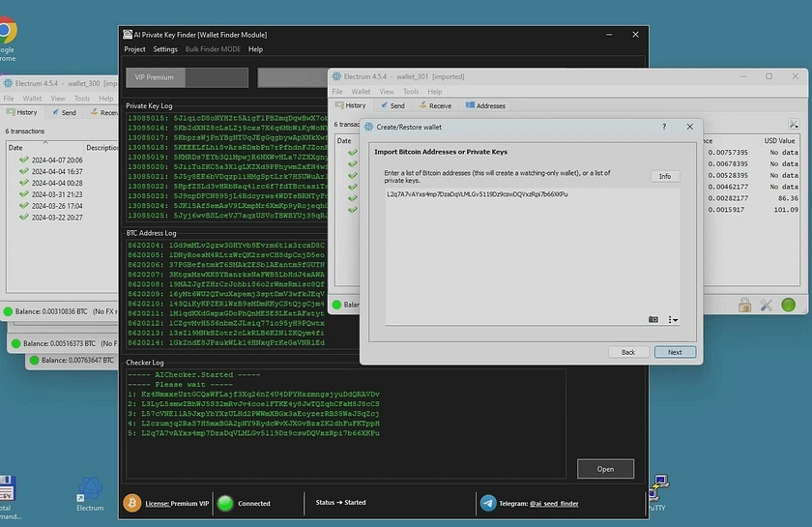Click the Electrum logo in wallet_301 title bar
Screen dimensions: 812x527
[x=336, y=76]
